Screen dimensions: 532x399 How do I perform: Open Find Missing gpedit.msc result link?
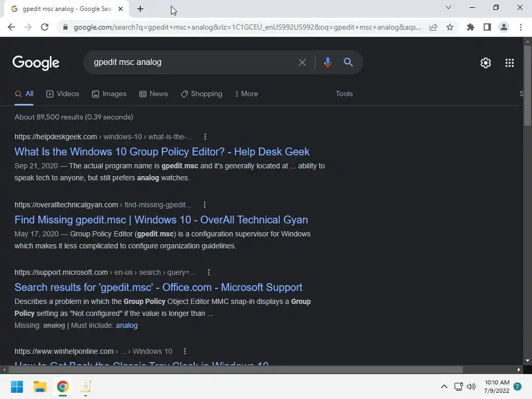pos(161,220)
